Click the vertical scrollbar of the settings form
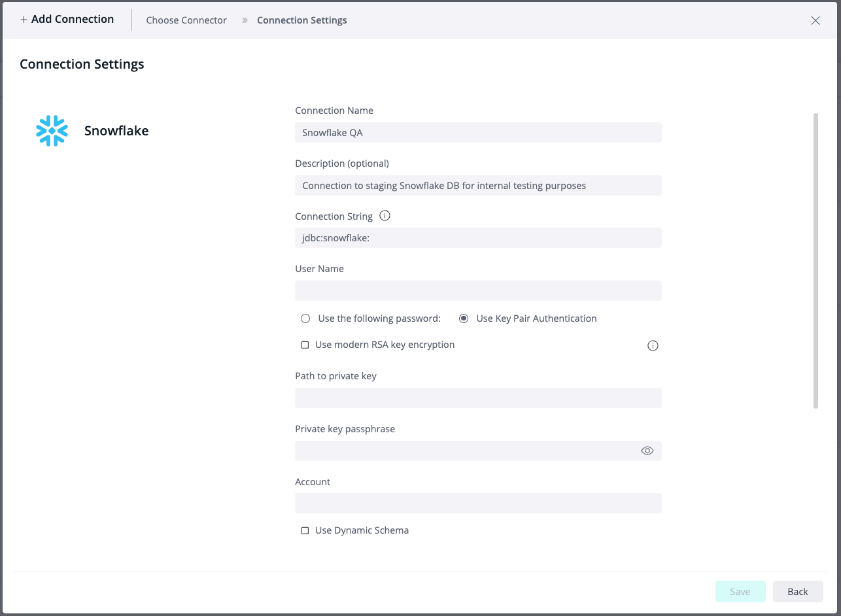Screen dimensions: 841x616 [815, 260]
